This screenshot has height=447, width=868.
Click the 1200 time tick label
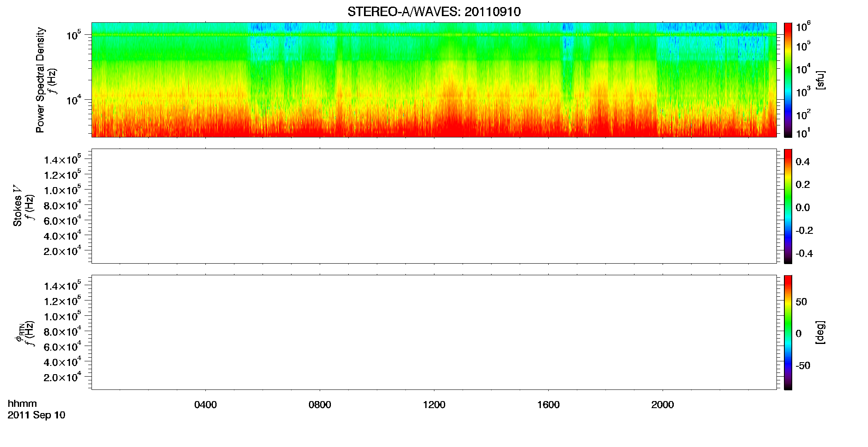coord(434,405)
